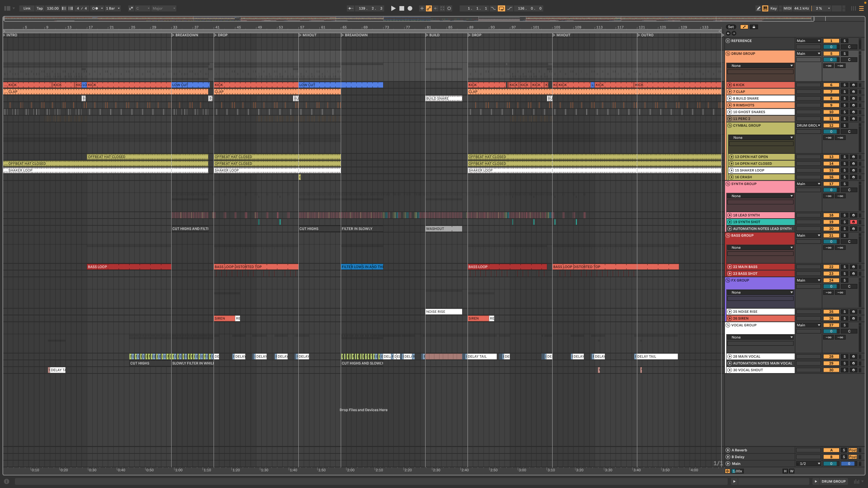Toggle Post on B Delay return
This screenshot has height=488, width=868.
pos(853,457)
